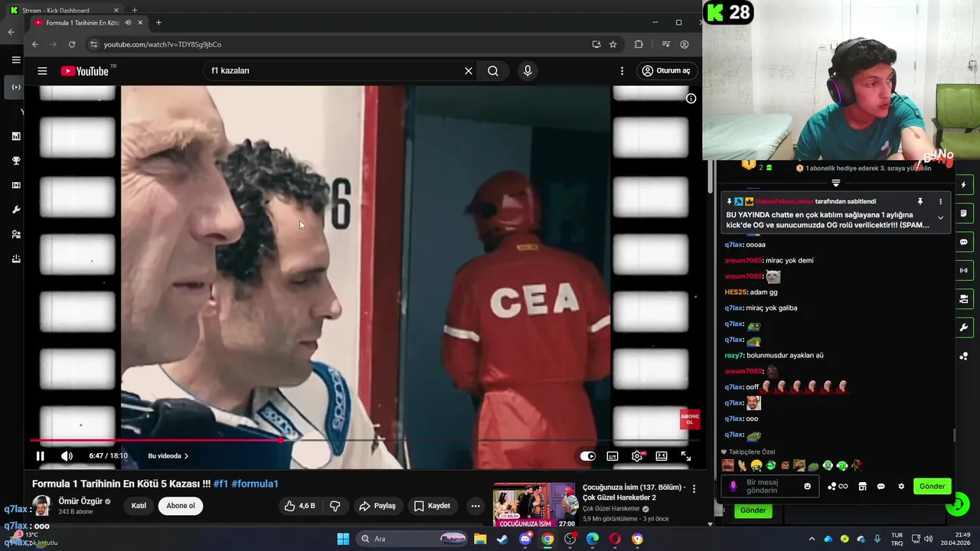Click the purple microphone in chat input
The image size is (980, 551).
pyautogui.click(x=733, y=487)
